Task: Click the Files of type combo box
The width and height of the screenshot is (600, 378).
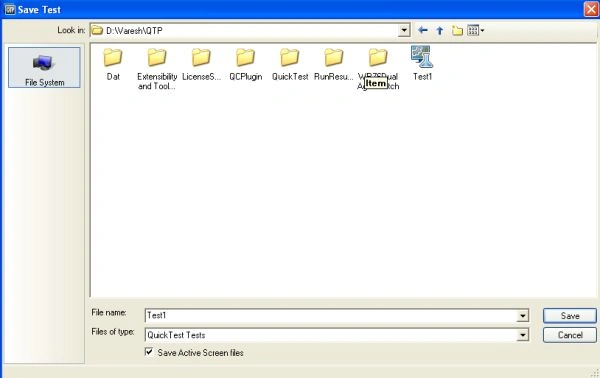Action: [337, 335]
